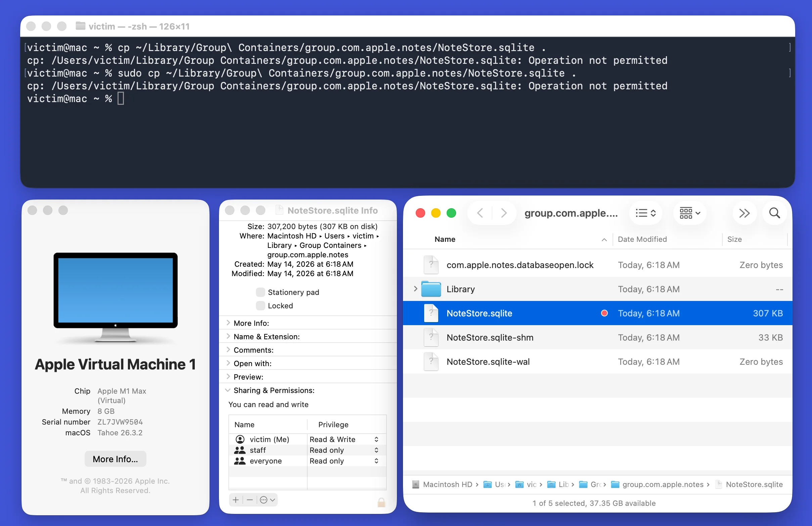Select the Library folder icon
The image size is (812, 526).
click(431, 289)
